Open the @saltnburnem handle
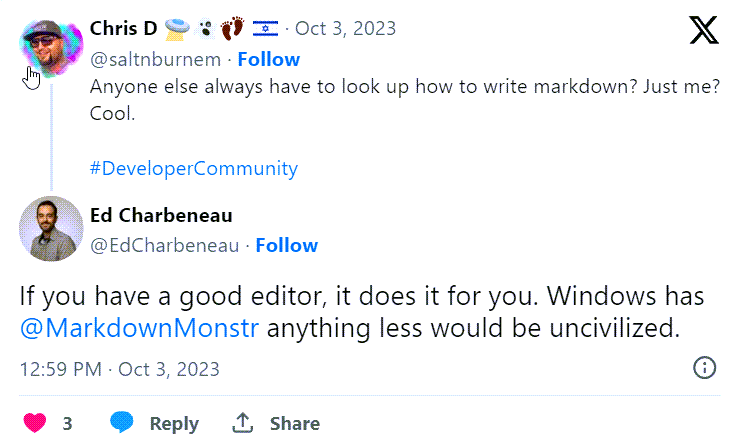738x443 pixels. tap(155, 60)
